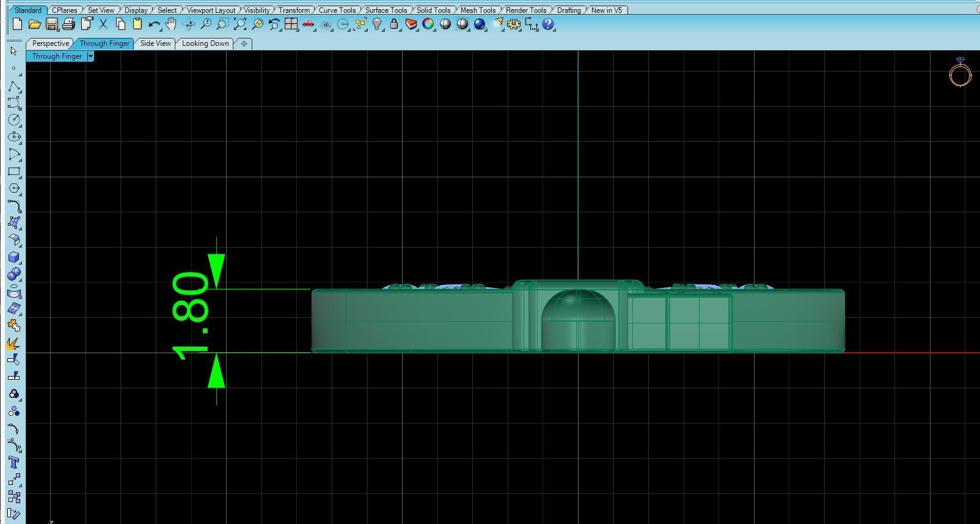The width and height of the screenshot is (980, 524).
Task: Click the padlock Lock Objects icon
Action: coord(394,24)
